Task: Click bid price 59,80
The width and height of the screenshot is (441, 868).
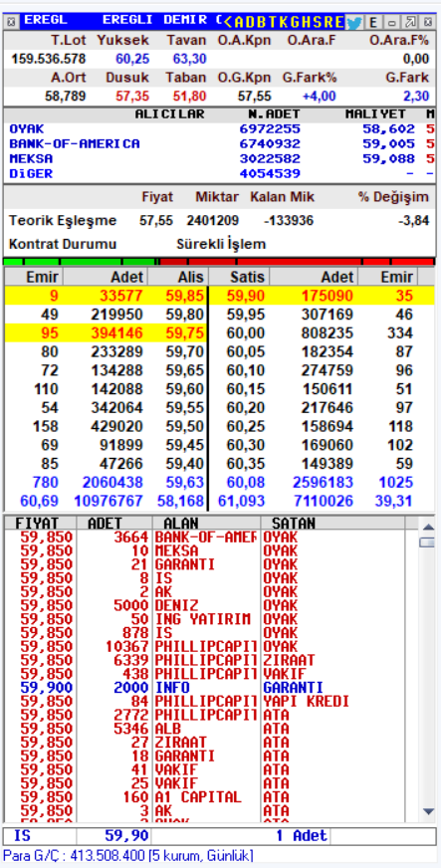Action: 184,315
